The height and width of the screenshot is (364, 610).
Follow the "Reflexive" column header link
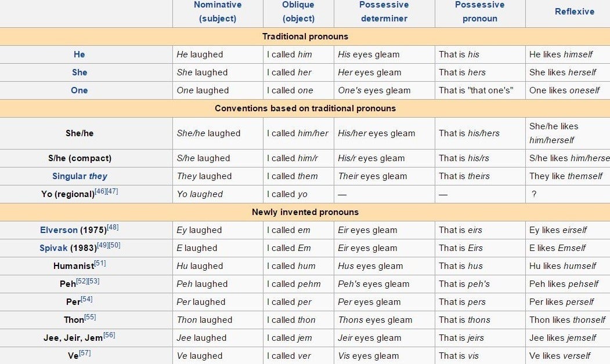tap(574, 12)
